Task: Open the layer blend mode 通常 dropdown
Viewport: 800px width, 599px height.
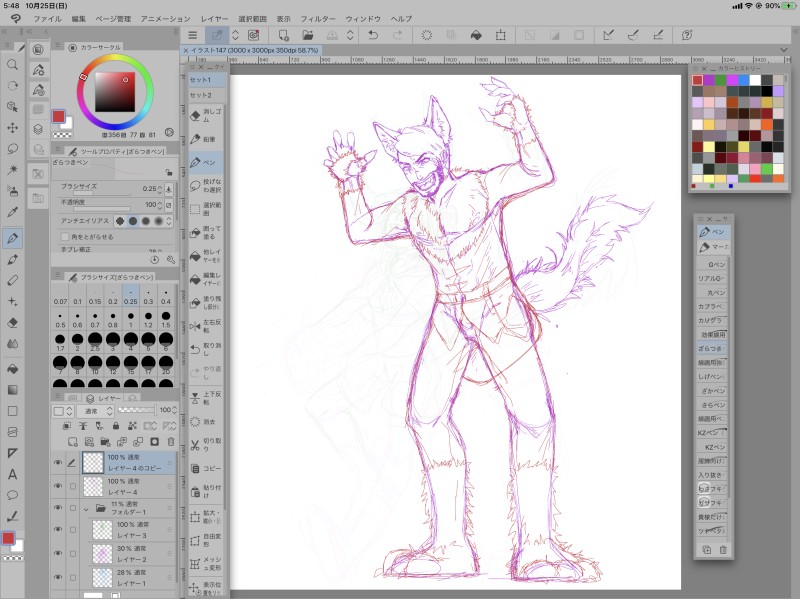Action: tap(93, 410)
